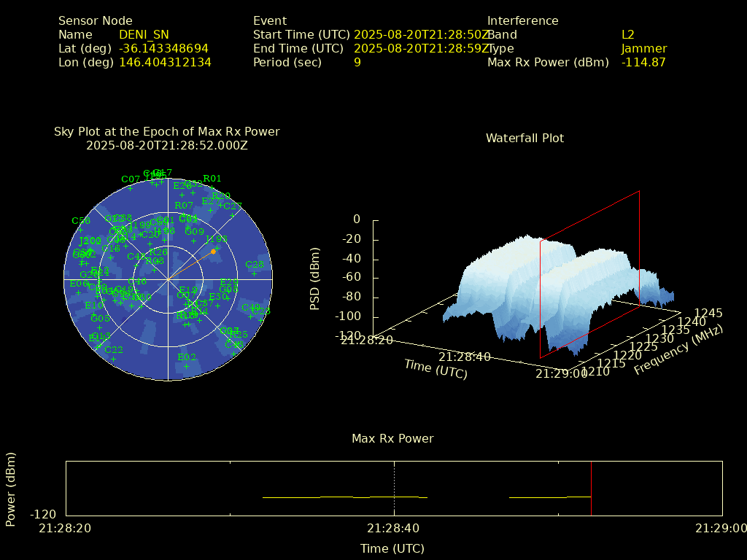This screenshot has width=747, height=560.
Task: Select satellite C07 marker in sky plot
Action: (131, 188)
